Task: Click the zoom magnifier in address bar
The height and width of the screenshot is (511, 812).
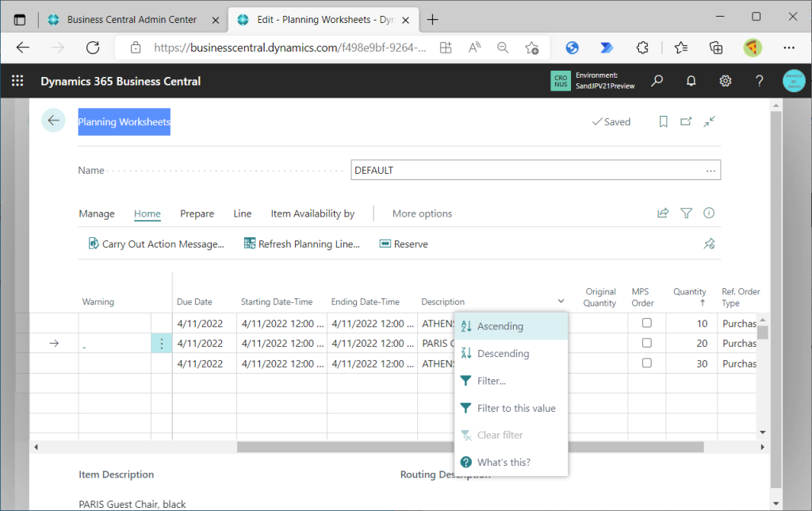Action: [502, 48]
